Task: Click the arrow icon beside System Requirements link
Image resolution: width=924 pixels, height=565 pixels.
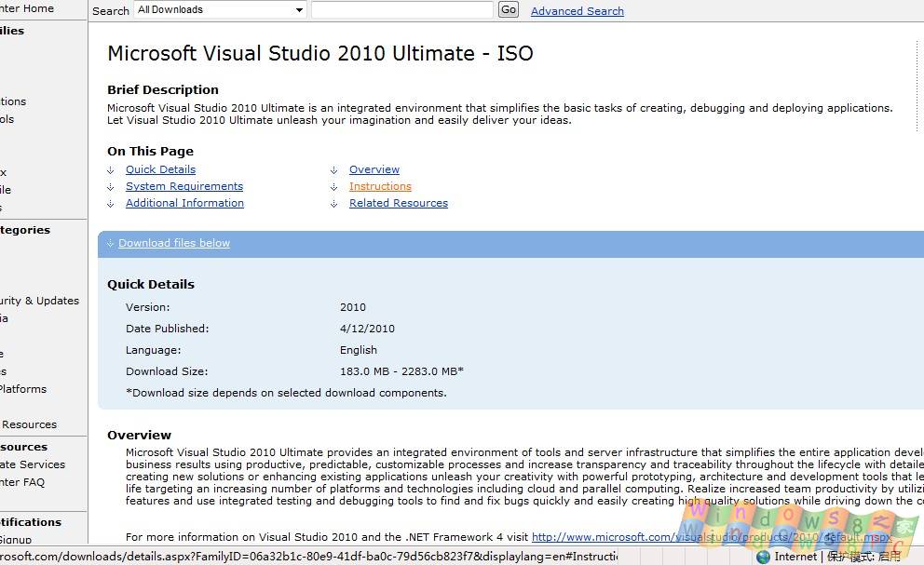Action: [110, 187]
